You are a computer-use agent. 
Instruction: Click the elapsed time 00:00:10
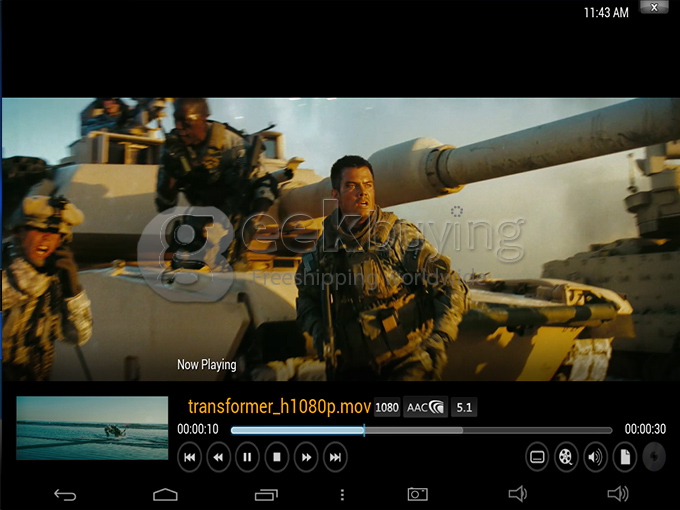(198, 429)
